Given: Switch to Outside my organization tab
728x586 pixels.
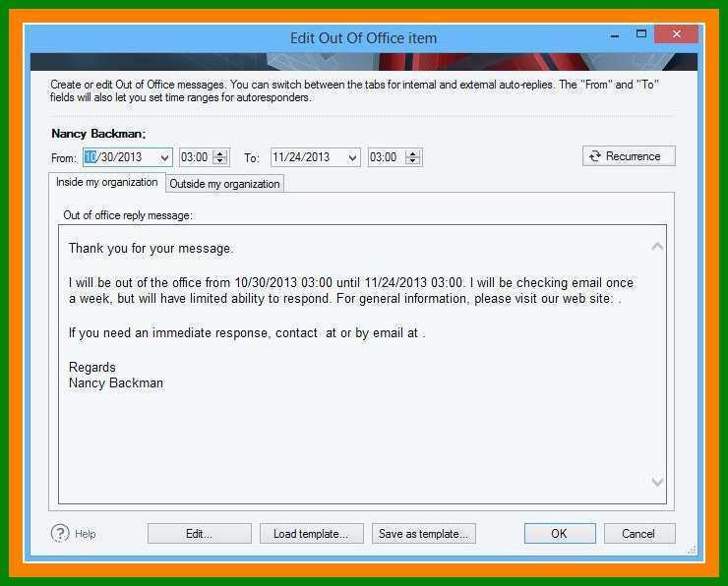Looking at the screenshot, I should (x=224, y=184).
